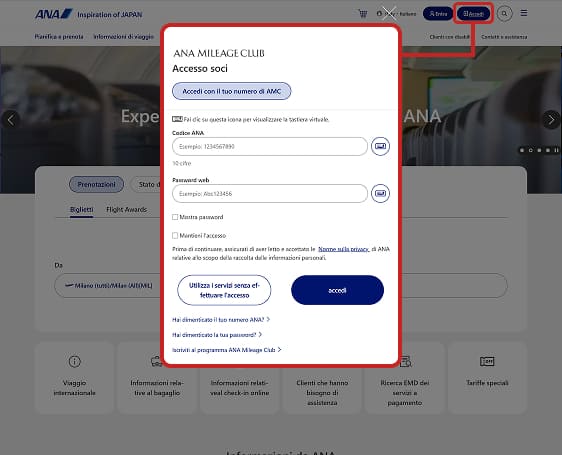Select Accedi con il tuo numero di AMC tab
The image size is (562, 455).
pyautogui.click(x=232, y=91)
